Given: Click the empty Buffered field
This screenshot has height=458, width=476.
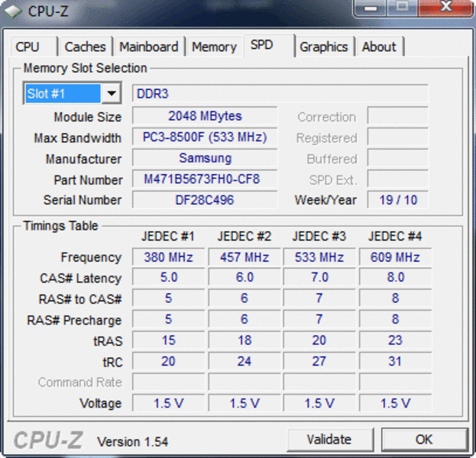Looking at the screenshot, I should (398, 158).
